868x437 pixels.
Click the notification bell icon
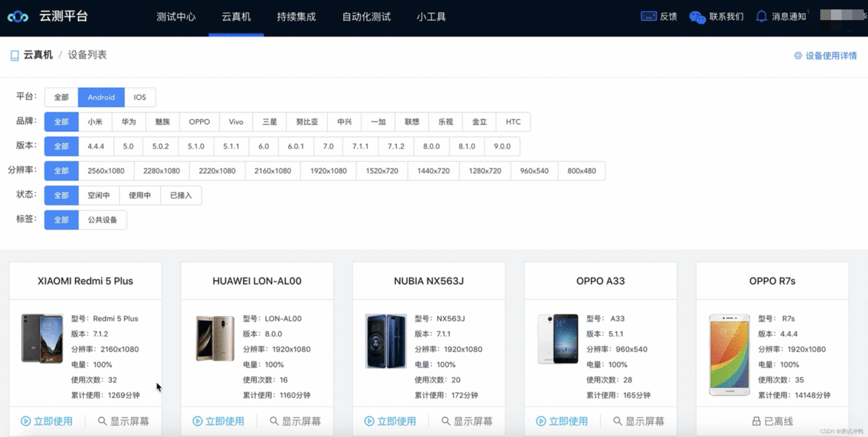[761, 16]
